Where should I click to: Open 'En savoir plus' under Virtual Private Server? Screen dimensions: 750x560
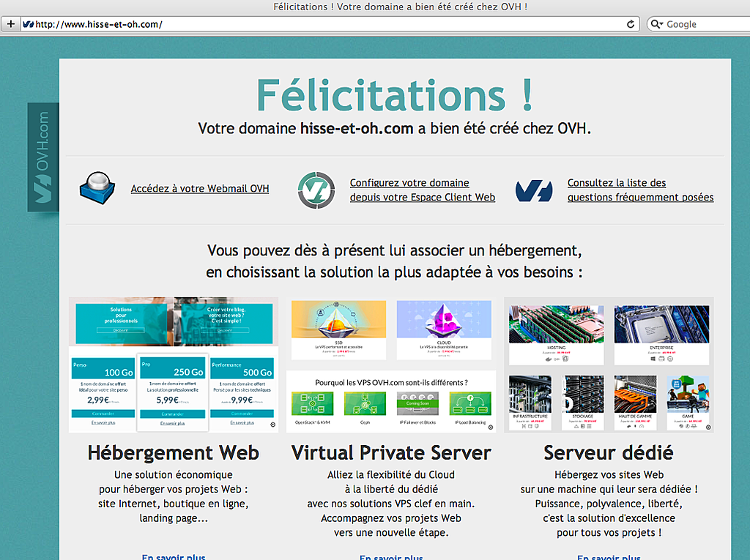tap(391, 556)
